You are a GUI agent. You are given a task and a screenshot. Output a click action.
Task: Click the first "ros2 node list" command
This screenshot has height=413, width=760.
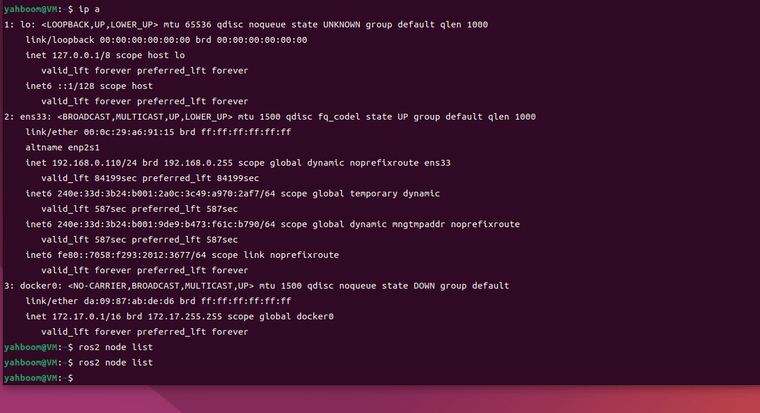[115, 348]
